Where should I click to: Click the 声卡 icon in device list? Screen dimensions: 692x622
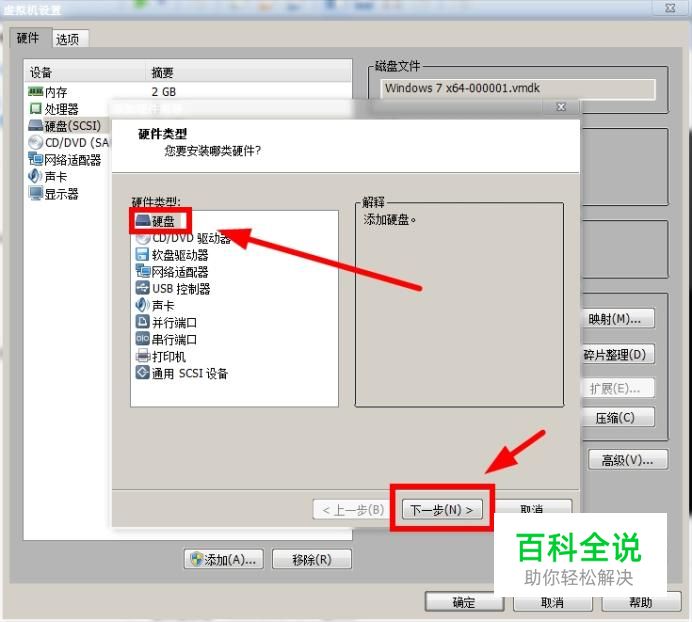pyautogui.click(x=35, y=176)
